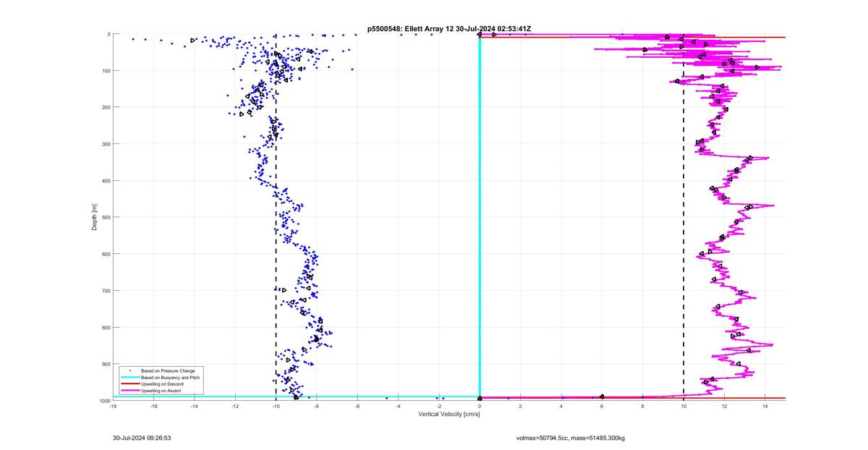Click the x-axis tick label '2'

coord(521,406)
